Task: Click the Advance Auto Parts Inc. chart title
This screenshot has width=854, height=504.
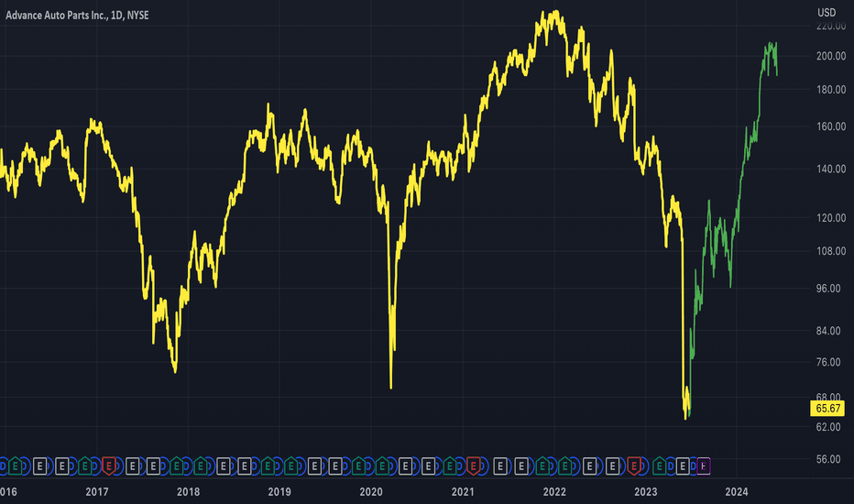Action: coord(77,16)
